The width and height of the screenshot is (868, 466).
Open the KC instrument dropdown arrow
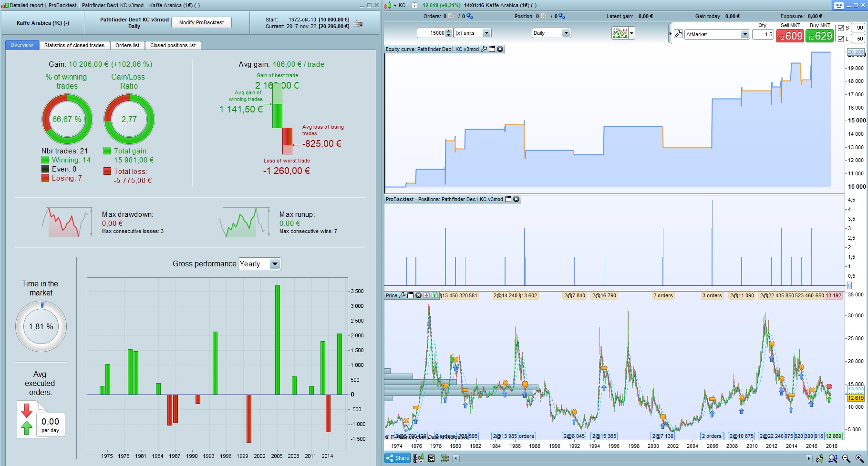(395, 6)
